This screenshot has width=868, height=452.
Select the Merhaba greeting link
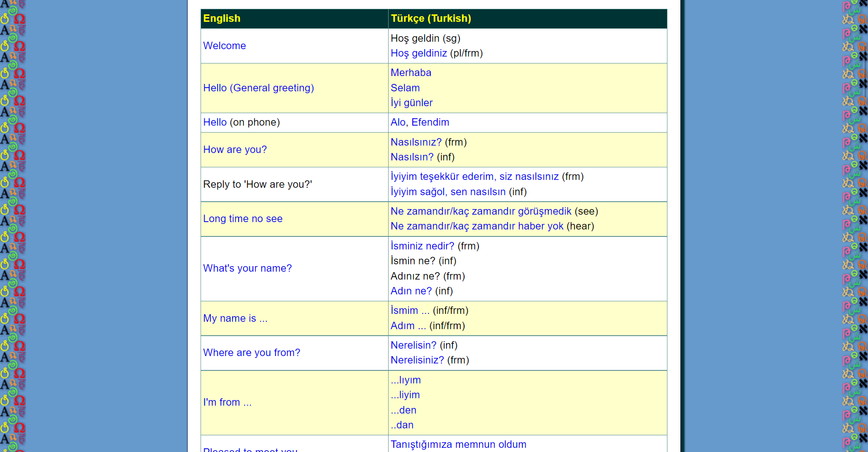point(410,73)
